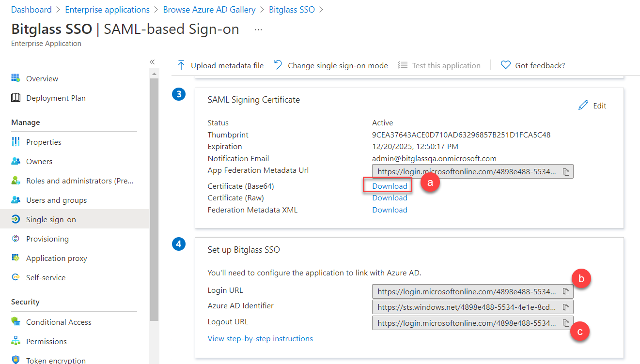The height and width of the screenshot is (364, 640).
Task: Click the Single sign-on sidebar icon
Action: [16, 219]
